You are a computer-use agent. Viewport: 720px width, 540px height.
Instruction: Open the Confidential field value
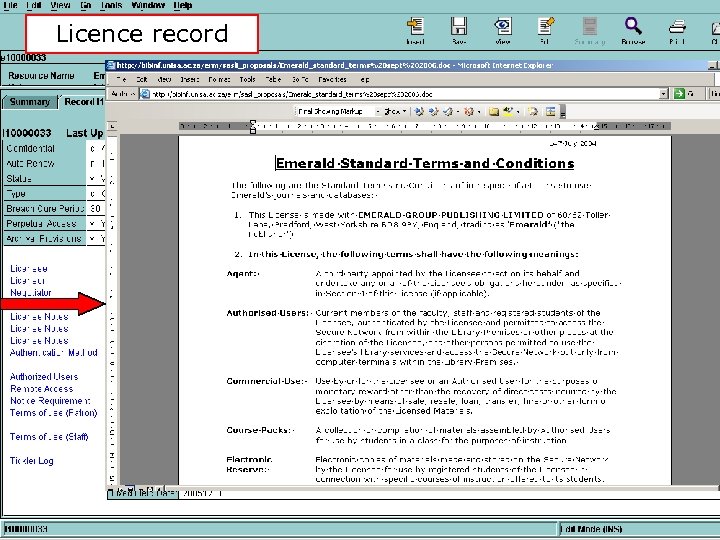[x=96, y=148]
